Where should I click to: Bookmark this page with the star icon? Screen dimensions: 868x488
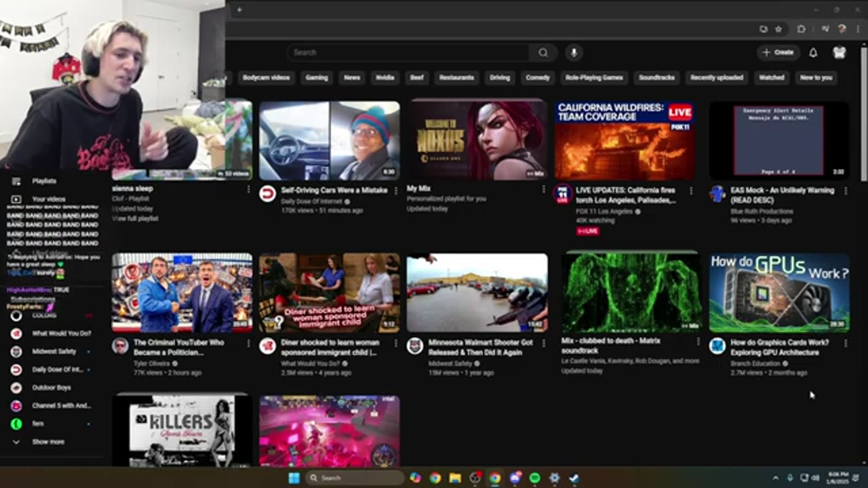click(778, 29)
